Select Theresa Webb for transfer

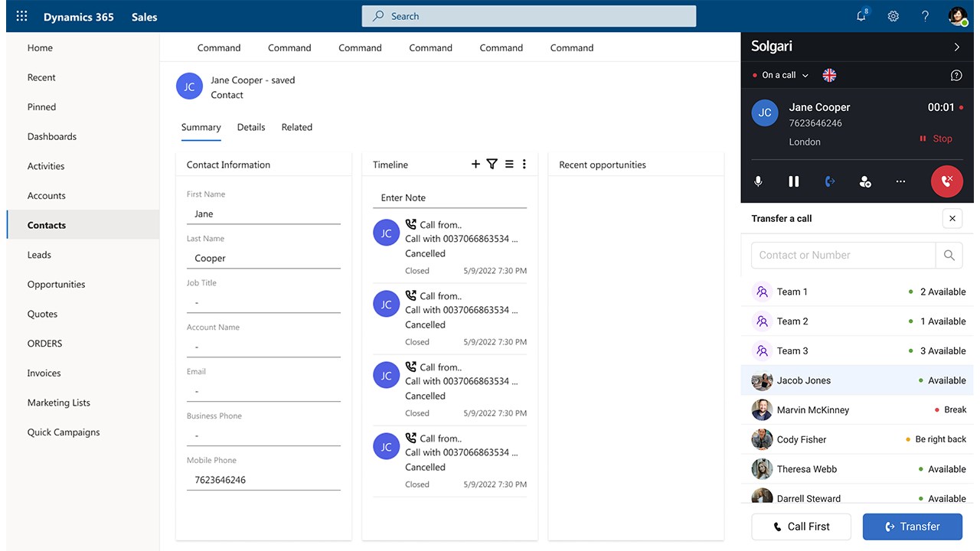tap(857, 469)
